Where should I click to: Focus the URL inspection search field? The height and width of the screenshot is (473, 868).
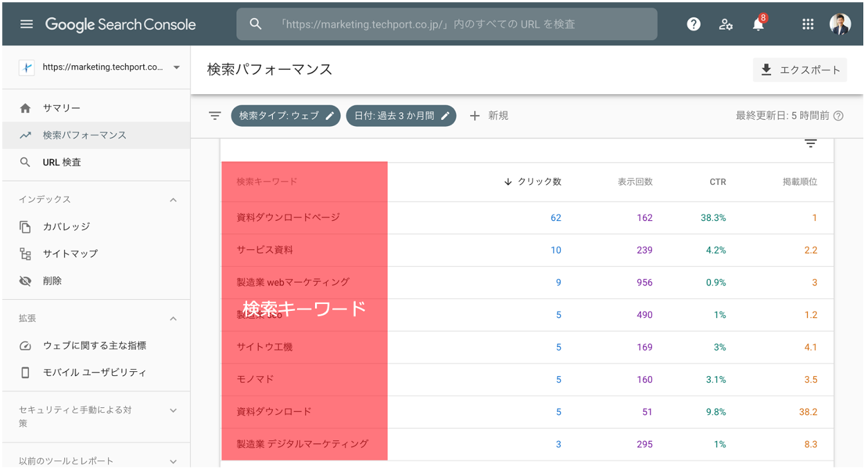(447, 24)
